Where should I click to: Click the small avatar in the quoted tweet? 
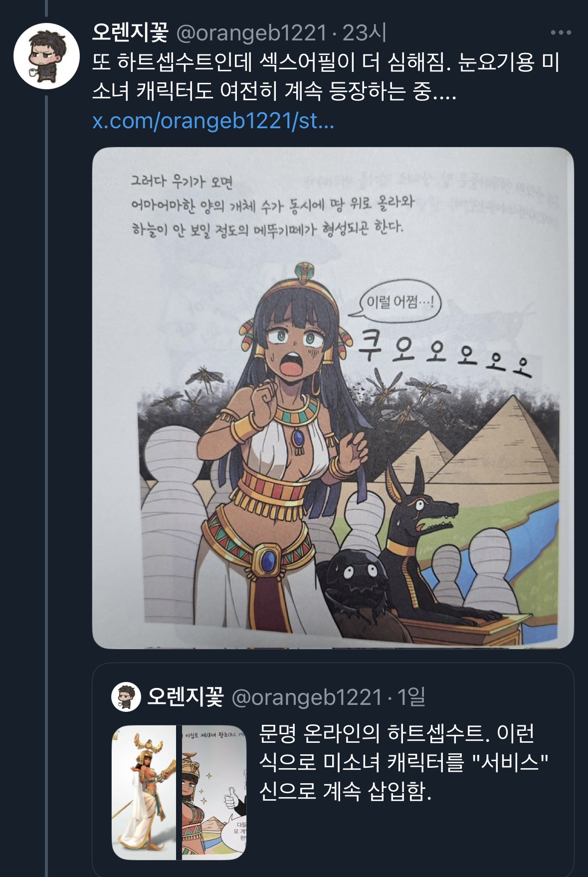tap(126, 696)
